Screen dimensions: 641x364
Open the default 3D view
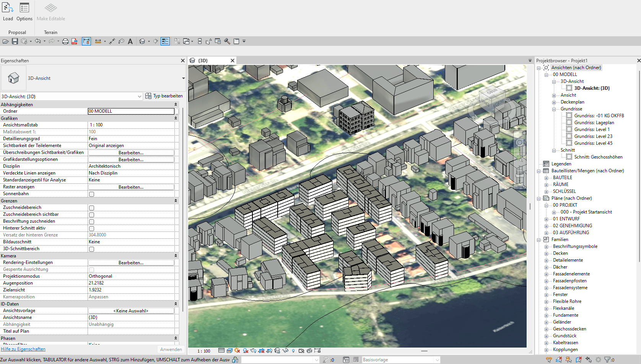[142, 41]
